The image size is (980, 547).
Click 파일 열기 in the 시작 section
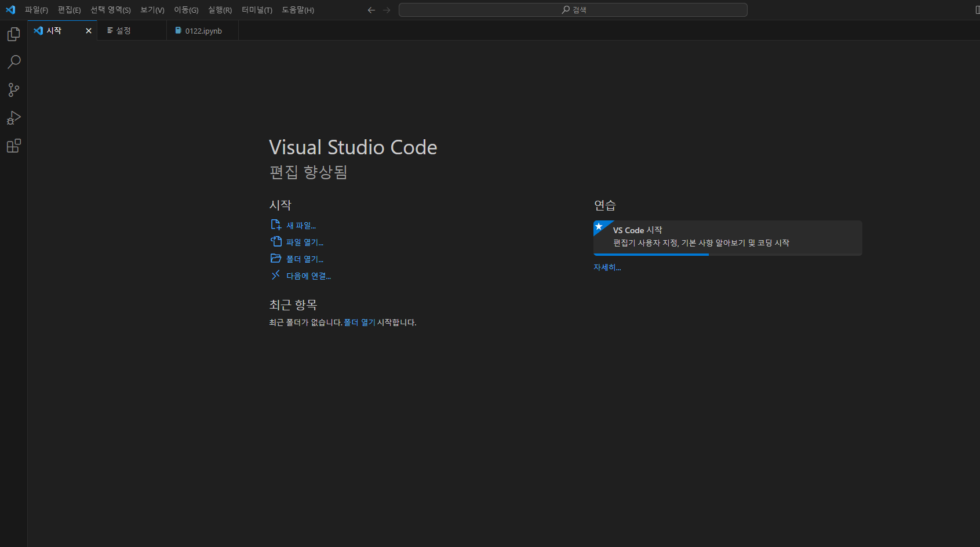click(x=304, y=242)
